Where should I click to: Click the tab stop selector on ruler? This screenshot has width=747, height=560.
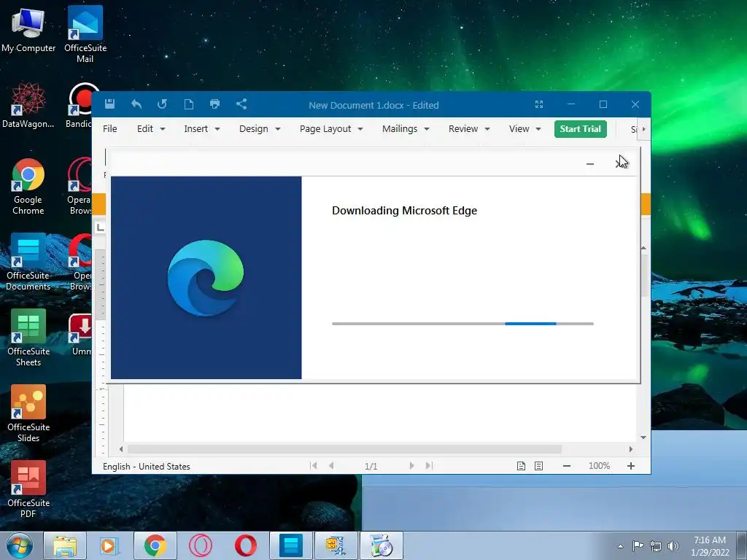pyautogui.click(x=100, y=227)
